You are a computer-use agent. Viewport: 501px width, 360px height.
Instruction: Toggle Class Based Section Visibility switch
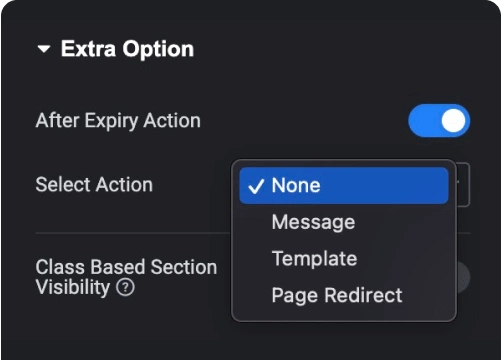[x=463, y=277]
